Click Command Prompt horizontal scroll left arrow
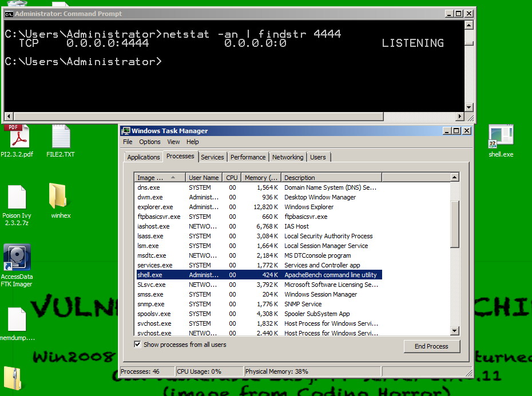The image size is (532, 396). pyautogui.click(x=9, y=117)
